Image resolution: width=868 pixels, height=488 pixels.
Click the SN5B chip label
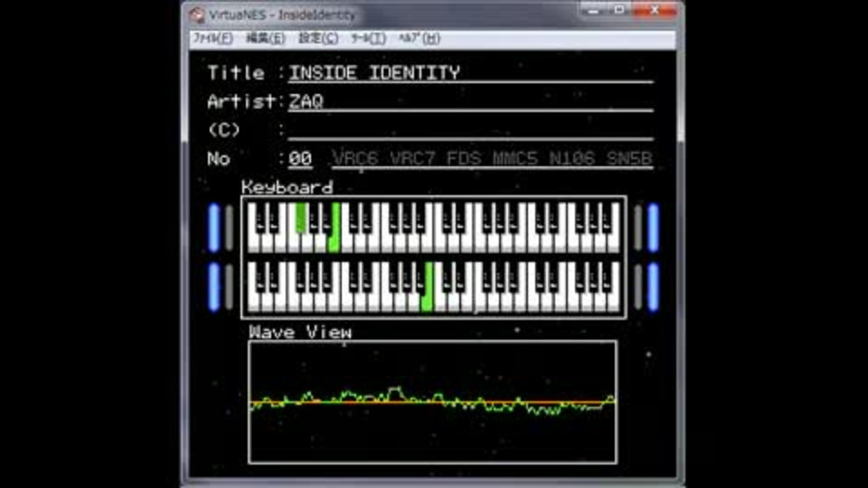coord(629,159)
